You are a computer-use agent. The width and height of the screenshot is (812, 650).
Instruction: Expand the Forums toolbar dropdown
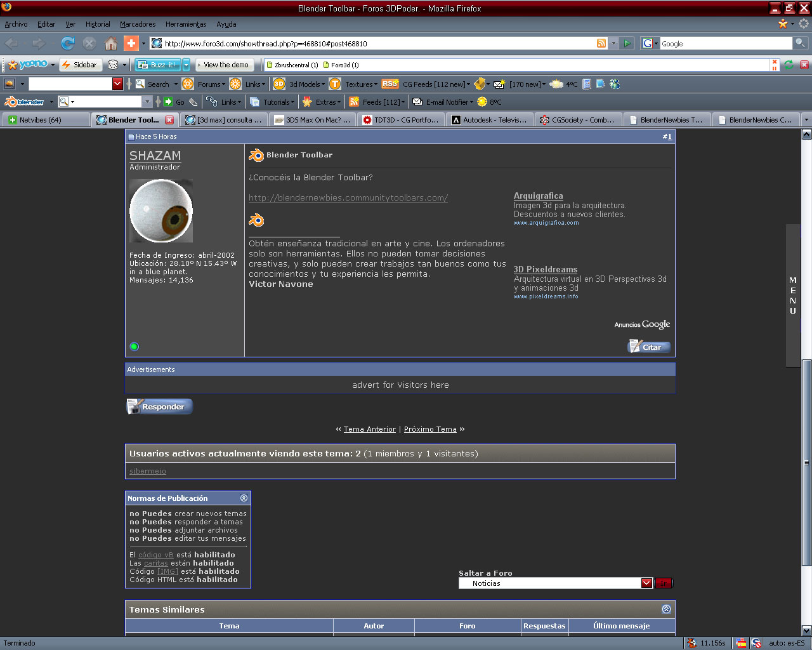tap(212, 84)
